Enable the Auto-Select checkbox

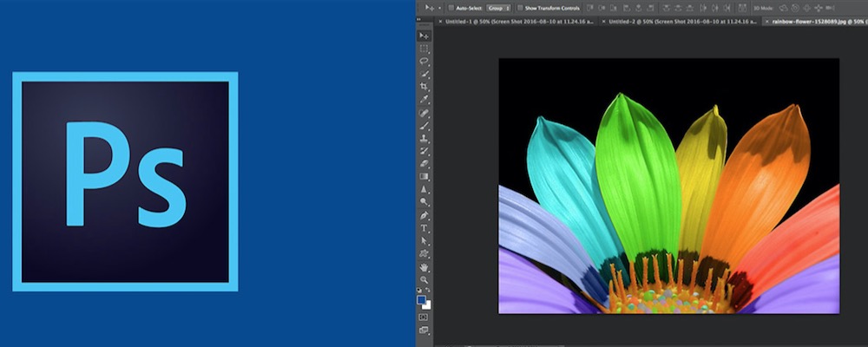coord(451,7)
